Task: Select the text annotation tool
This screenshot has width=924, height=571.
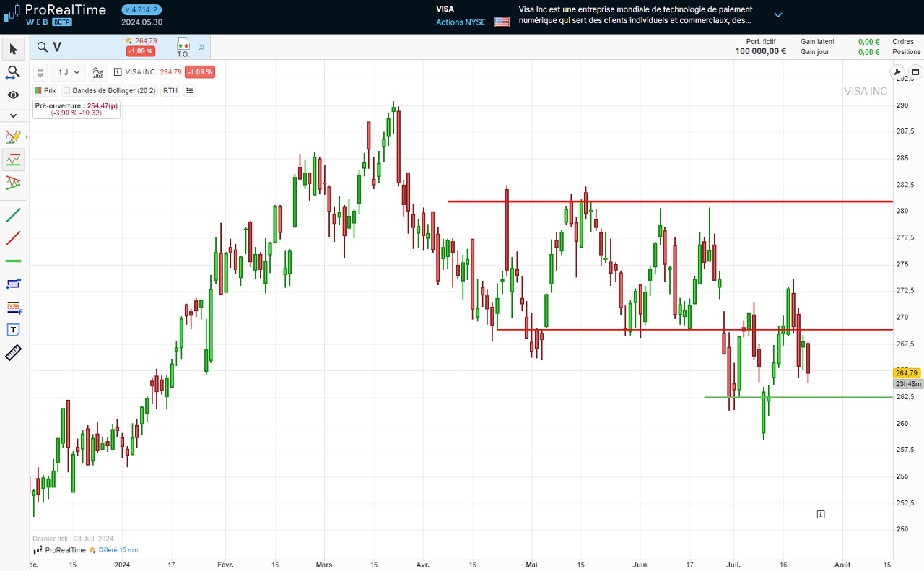Action: [13, 330]
